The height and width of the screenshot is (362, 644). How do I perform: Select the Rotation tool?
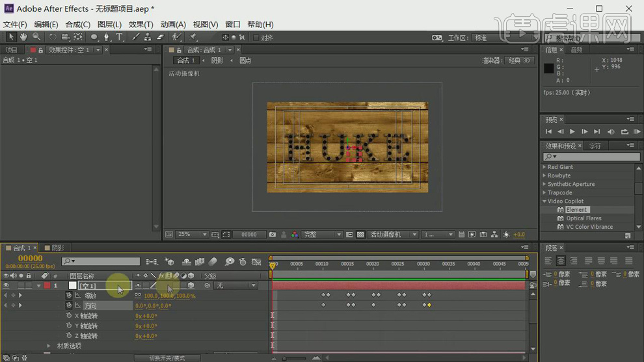click(53, 37)
